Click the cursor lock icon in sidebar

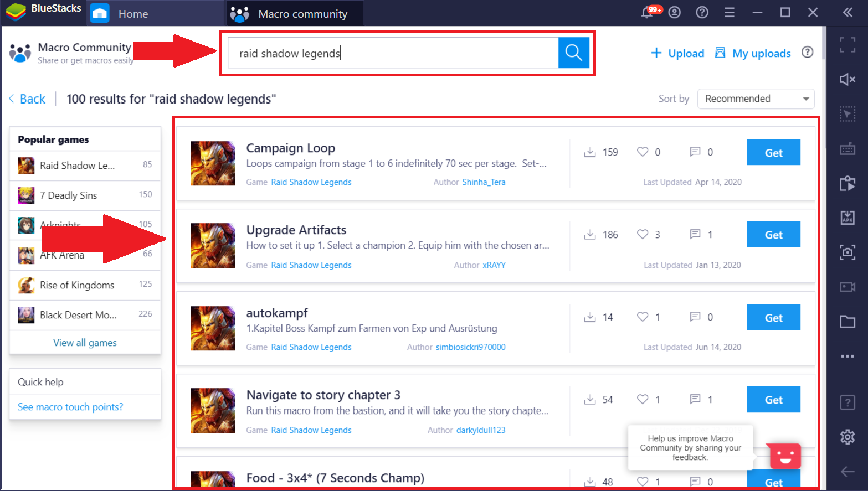pos(848,114)
